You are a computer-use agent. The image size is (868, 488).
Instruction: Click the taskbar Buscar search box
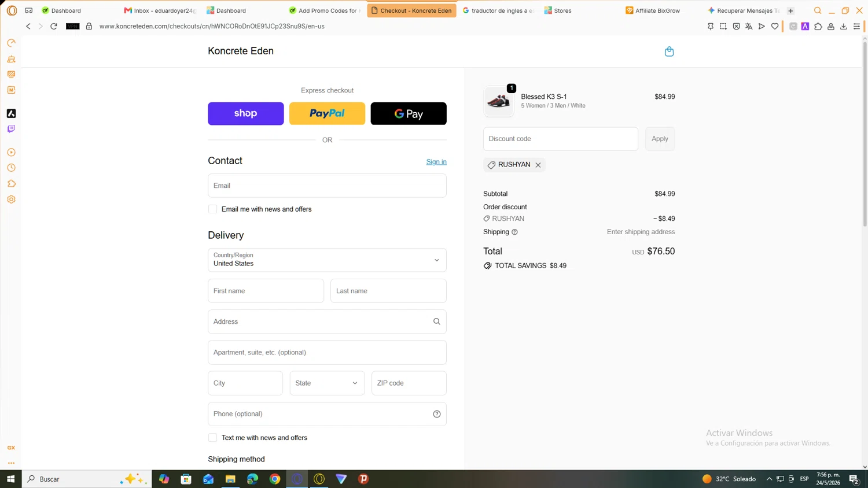coord(87,479)
